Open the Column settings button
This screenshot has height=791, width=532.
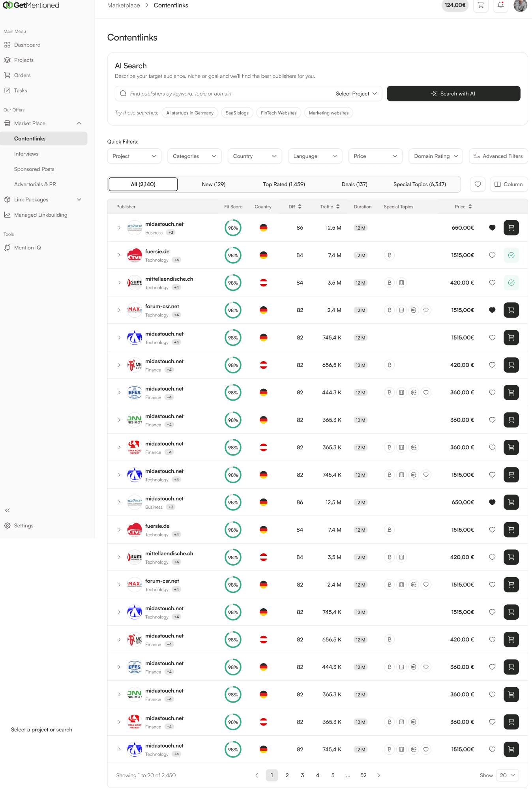[509, 184]
